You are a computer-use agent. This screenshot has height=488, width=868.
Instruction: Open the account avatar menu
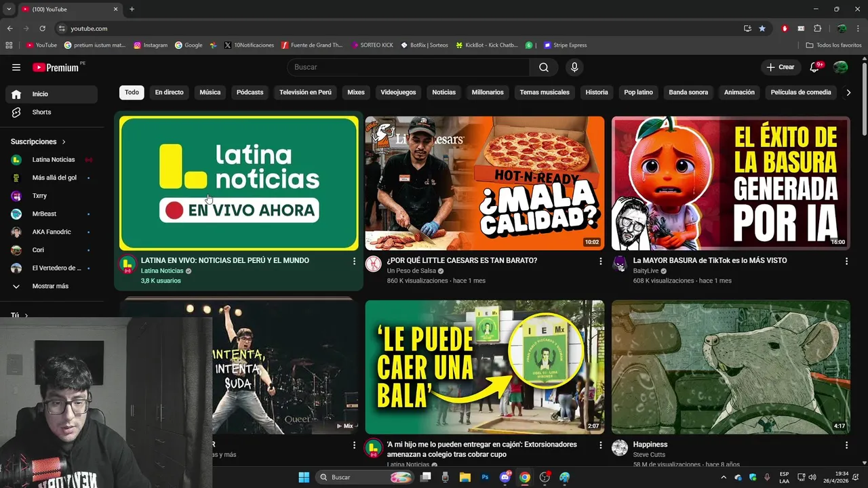(x=840, y=67)
